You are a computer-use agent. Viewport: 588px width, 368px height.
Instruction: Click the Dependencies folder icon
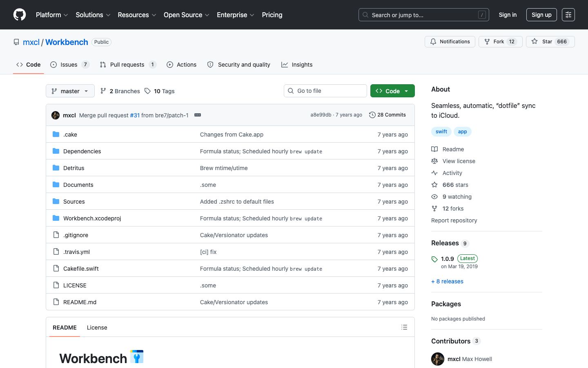[56, 151]
